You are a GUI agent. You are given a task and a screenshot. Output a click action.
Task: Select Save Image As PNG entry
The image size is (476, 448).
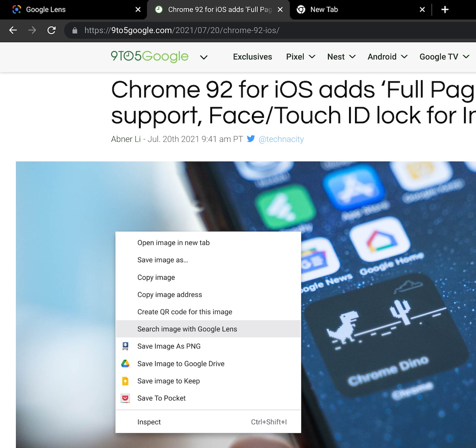[x=208, y=346]
